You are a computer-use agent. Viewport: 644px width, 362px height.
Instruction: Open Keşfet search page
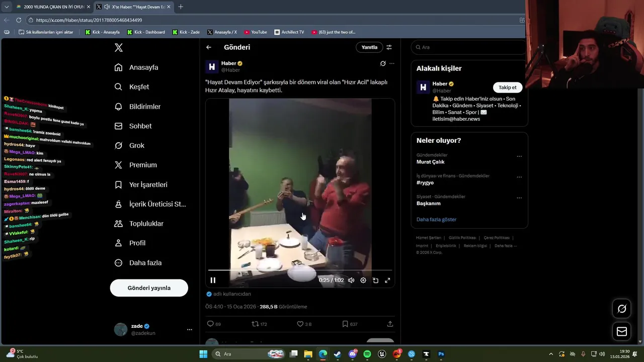coord(132,87)
